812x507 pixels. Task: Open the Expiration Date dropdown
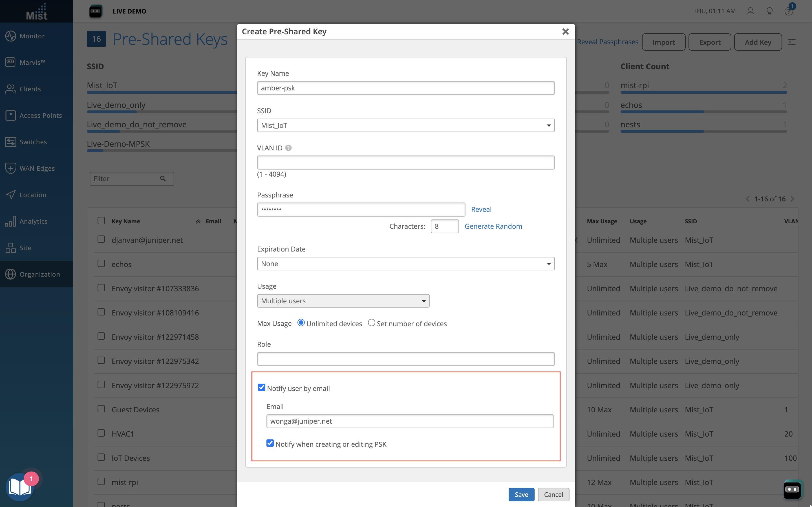(405, 264)
